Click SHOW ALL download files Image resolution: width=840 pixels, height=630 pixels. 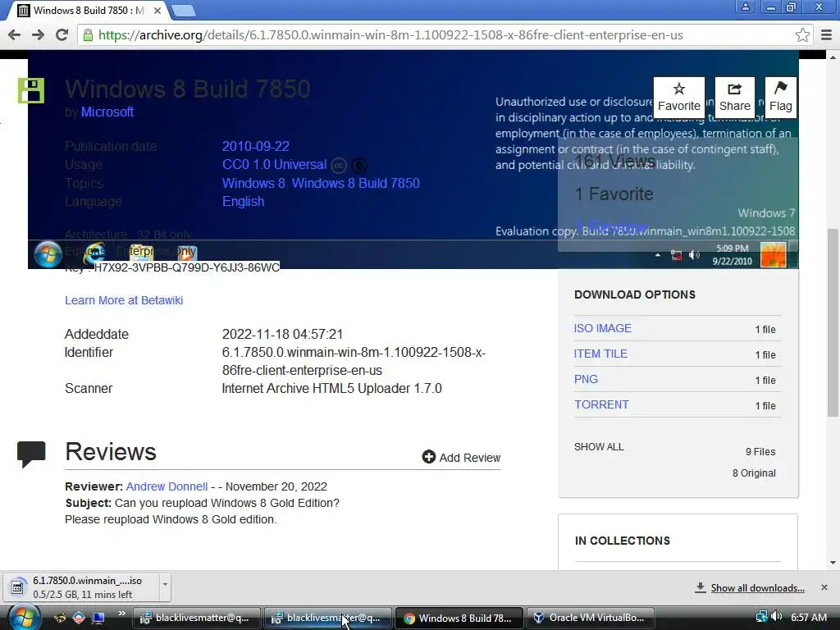click(599, 447)
